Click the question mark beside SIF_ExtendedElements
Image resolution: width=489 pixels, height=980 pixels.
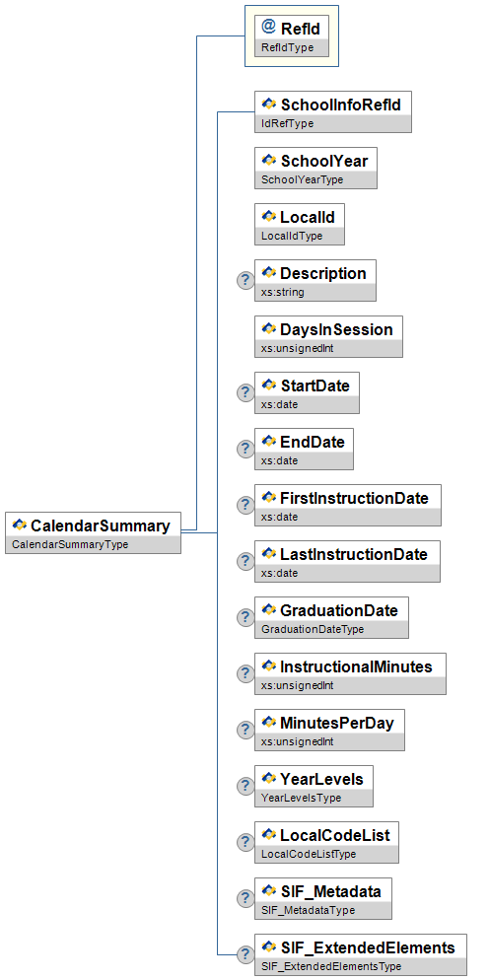coord(245,954)
